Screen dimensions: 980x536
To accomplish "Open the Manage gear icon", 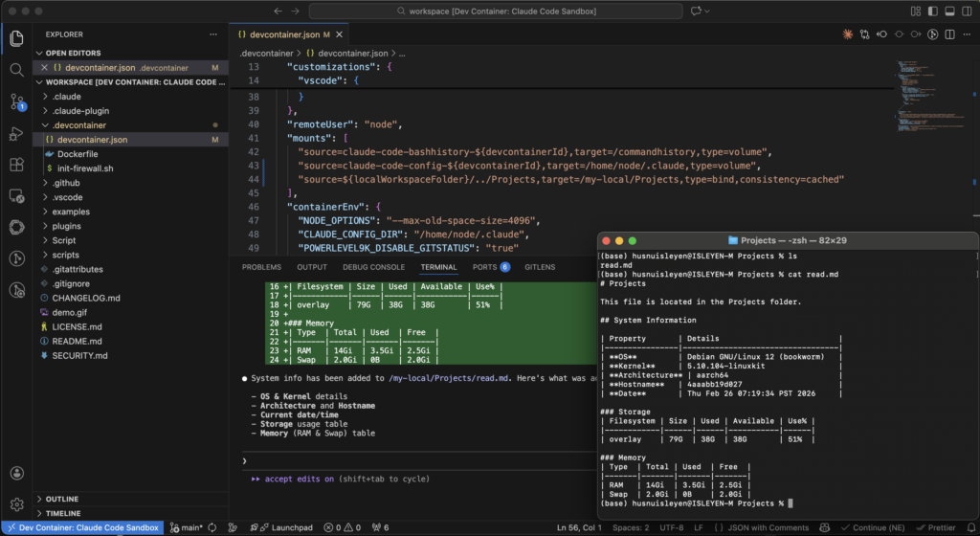I will click(16, 503).
